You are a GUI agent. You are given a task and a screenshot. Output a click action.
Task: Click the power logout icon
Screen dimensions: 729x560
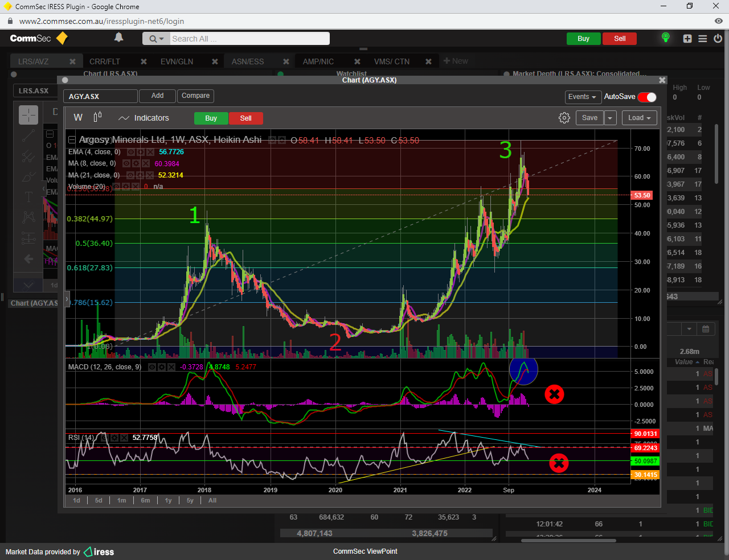pos(718,39)
